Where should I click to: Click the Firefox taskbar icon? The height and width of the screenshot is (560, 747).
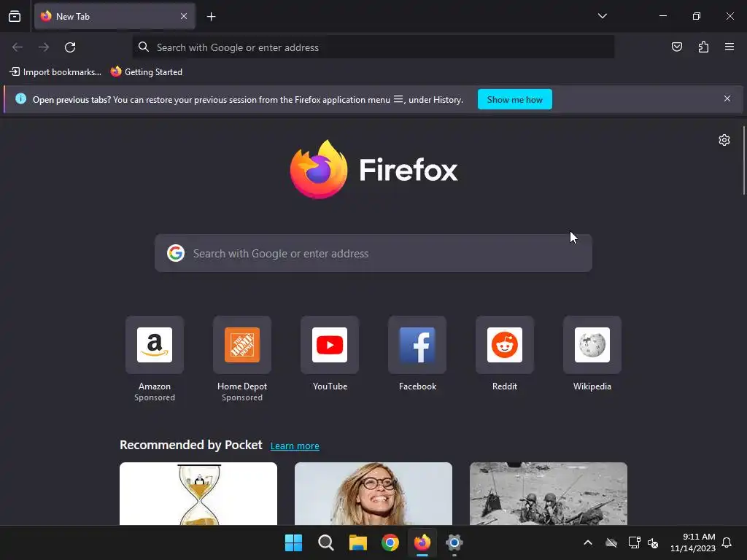[x=422, y=542]
